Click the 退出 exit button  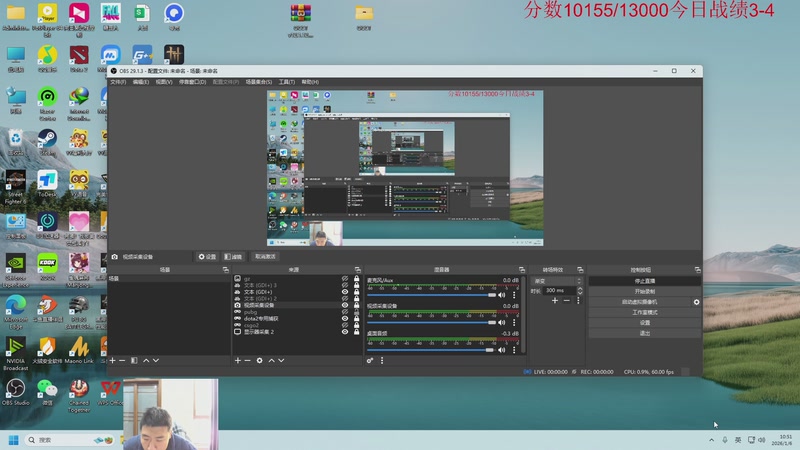click(x=644, y=333)
